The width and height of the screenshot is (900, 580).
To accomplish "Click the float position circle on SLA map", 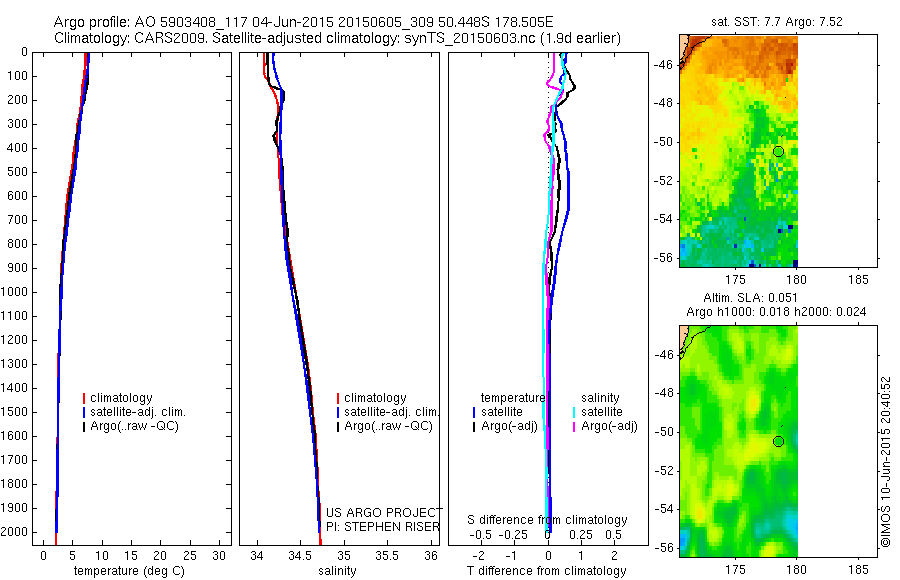I will tap(778, 442).
